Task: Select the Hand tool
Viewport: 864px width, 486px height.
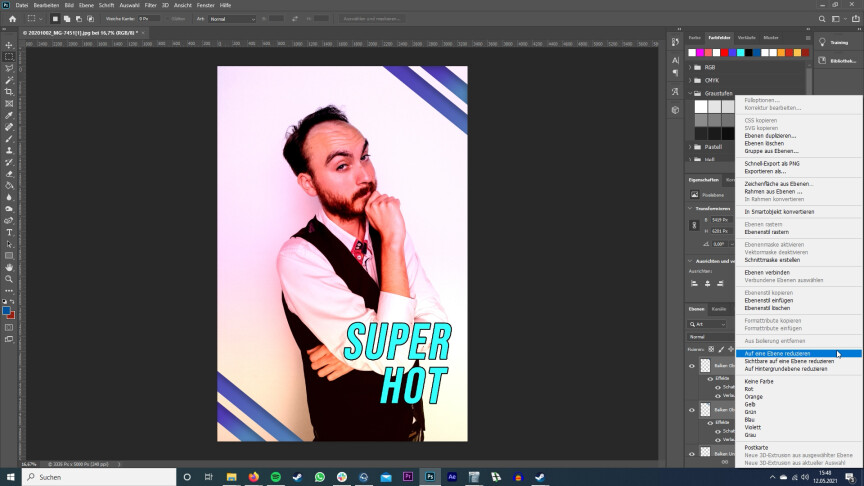Action: point(9,267)
